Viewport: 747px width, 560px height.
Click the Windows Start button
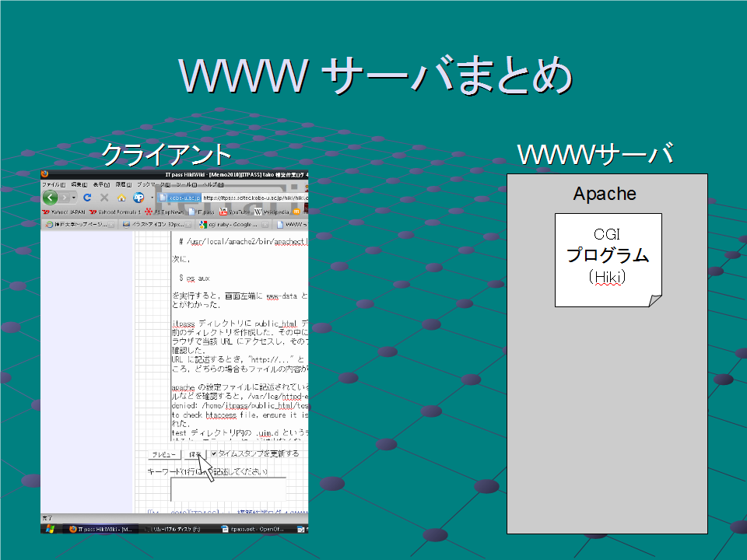pos(51,529)
